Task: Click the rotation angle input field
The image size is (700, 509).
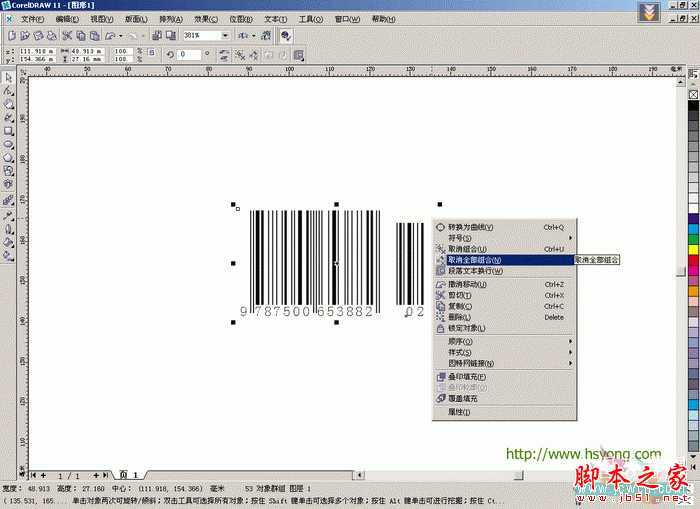Action: 188,54
